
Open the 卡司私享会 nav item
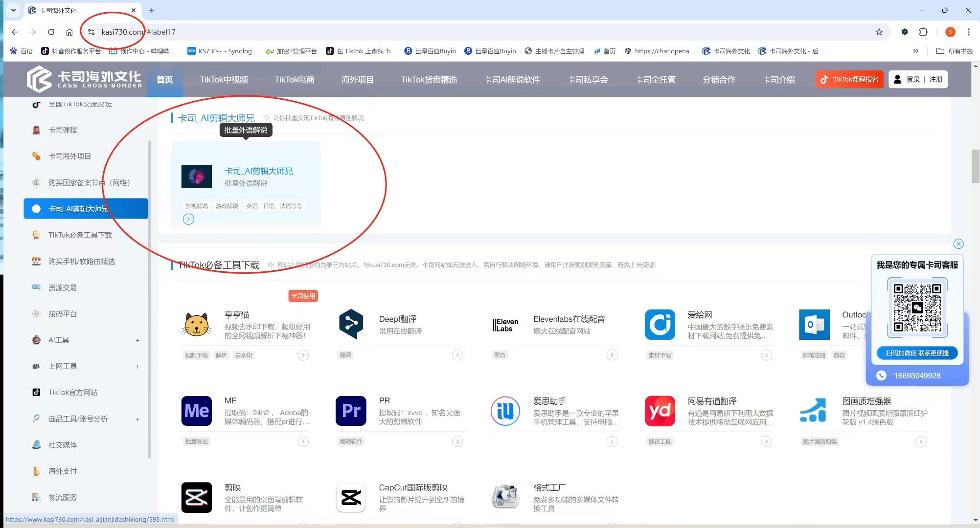[x=588, y=79]
